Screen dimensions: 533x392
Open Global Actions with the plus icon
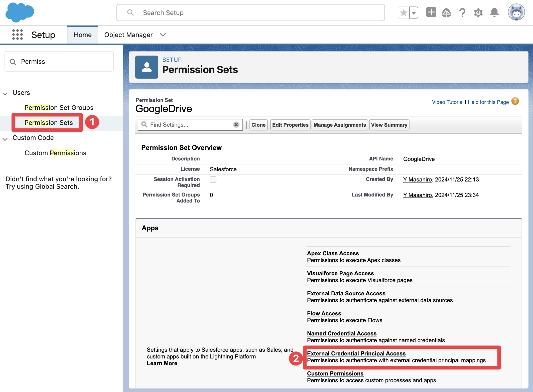[431, 12]
